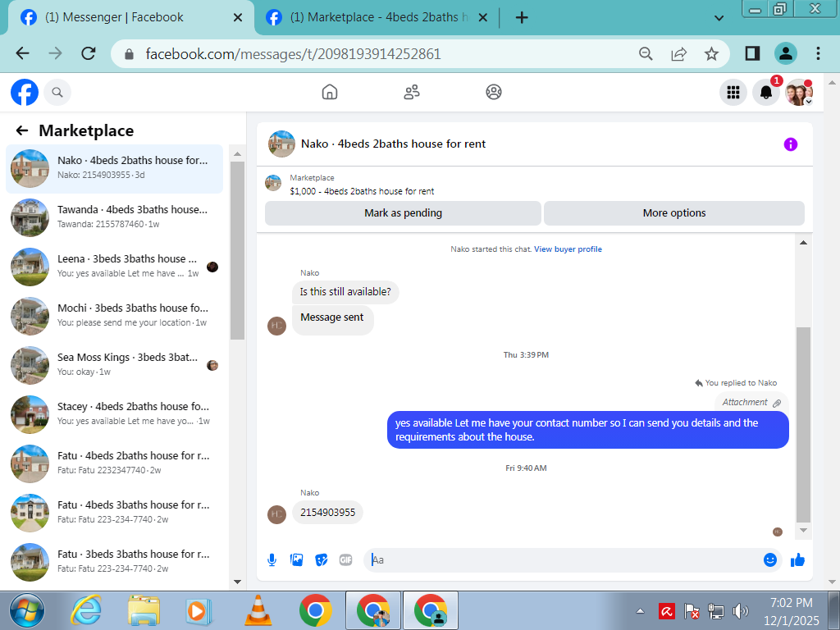Open the $1,000 4beds 2baths listing
This screenshot has height=630, width=840.
(x=362, y=191)
